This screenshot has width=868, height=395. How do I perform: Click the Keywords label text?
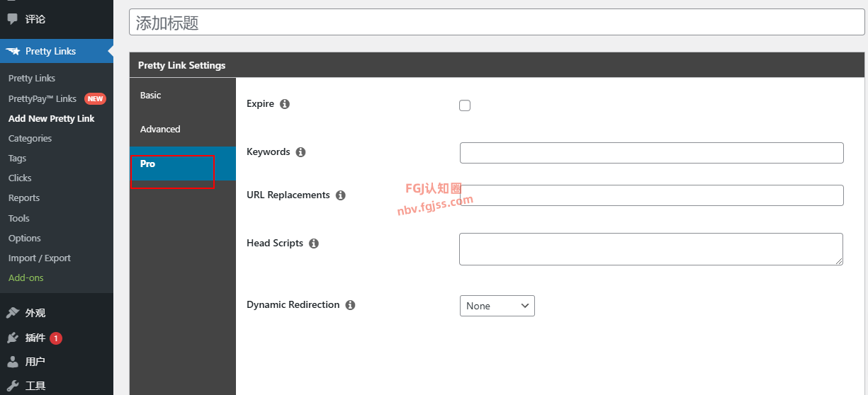pos(269,152)
